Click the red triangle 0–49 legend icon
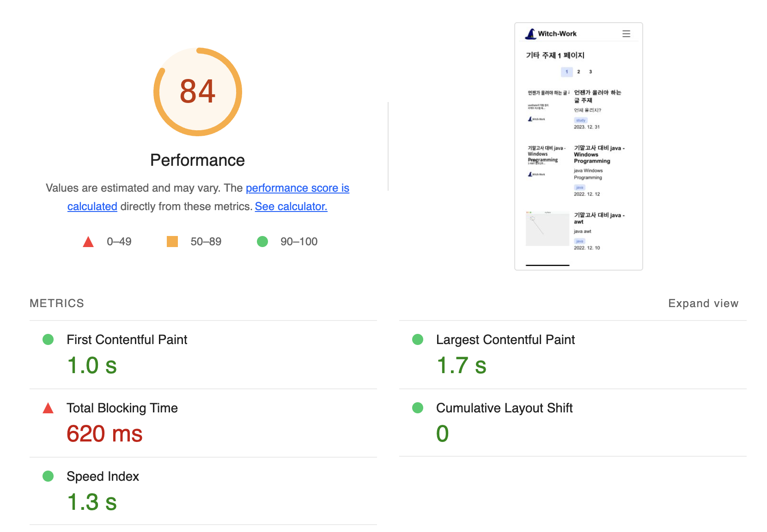 [88, 241]
